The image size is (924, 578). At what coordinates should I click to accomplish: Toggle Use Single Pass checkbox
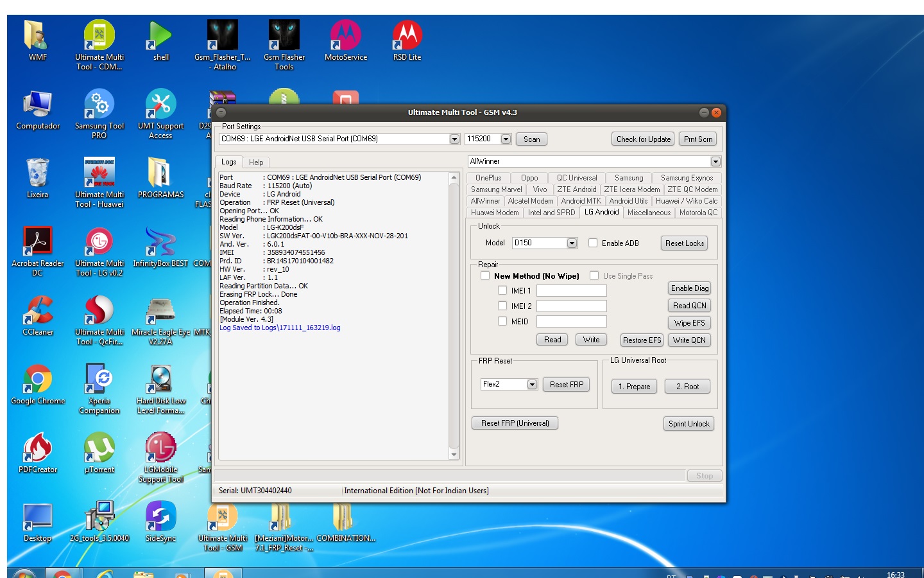(x=594, y=276)
